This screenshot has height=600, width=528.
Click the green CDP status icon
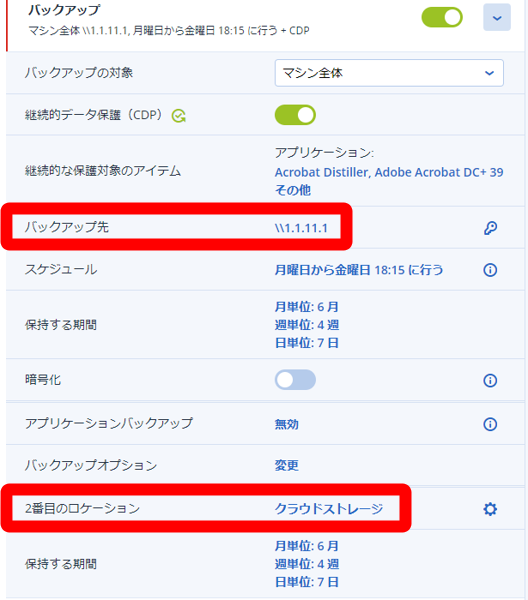[179, 116]
